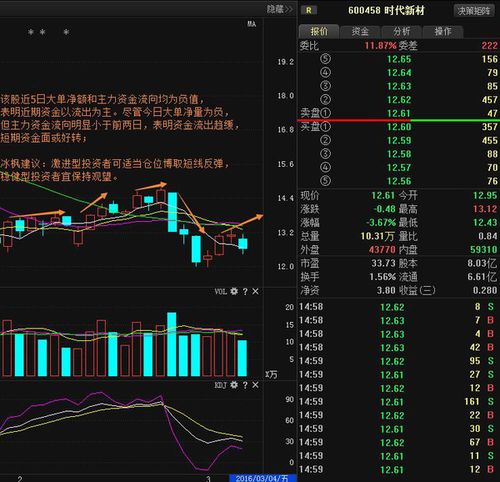Collapse side panel via 隐藏>> arrow

point(279,9)
